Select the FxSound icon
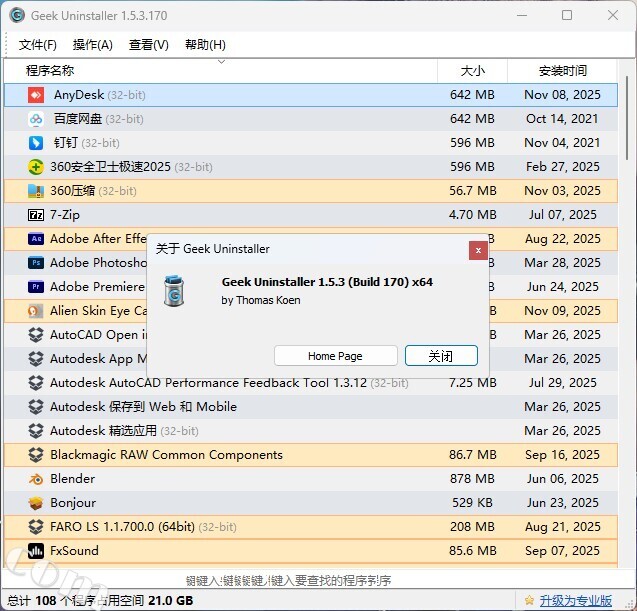The image size is (637, 611). pyautogui.click(x=36, y=551)
